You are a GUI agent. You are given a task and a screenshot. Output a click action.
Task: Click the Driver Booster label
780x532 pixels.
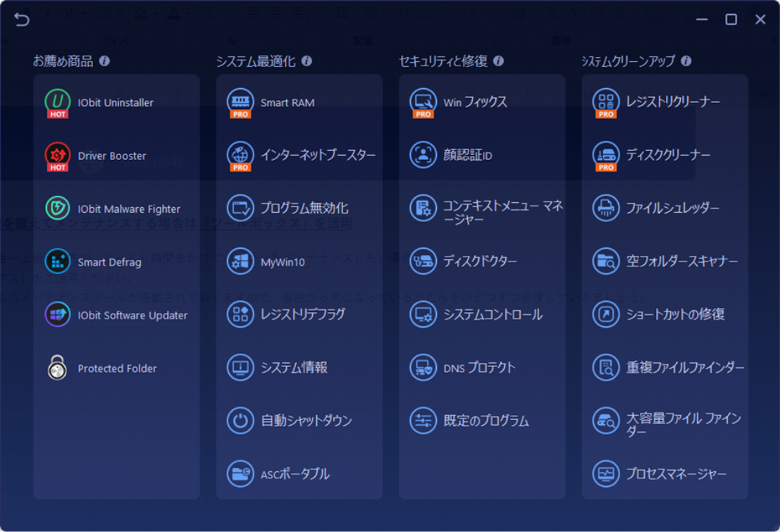pyautogui.click(x=112, y=156)
